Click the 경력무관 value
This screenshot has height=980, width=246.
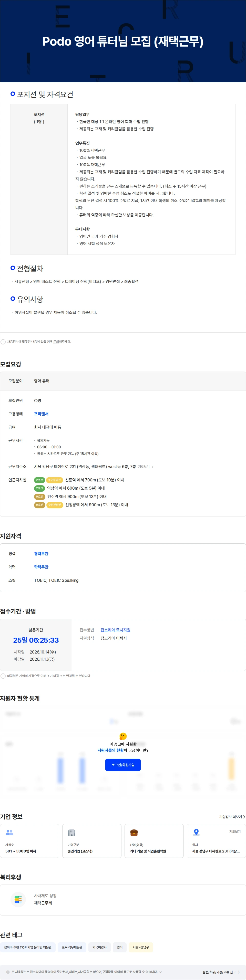click(x=41, y=553)
